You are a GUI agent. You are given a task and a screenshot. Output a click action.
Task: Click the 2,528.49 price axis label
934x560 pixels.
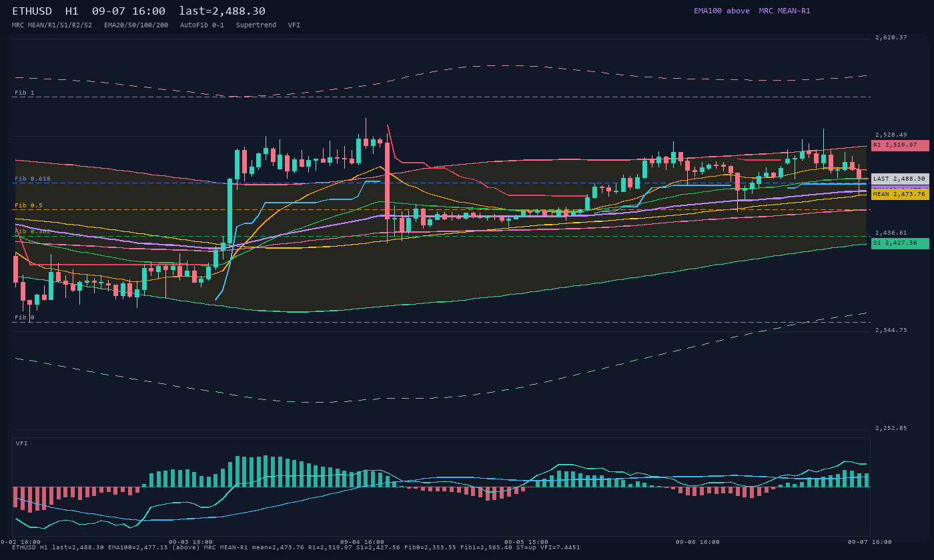coord(891,135)
